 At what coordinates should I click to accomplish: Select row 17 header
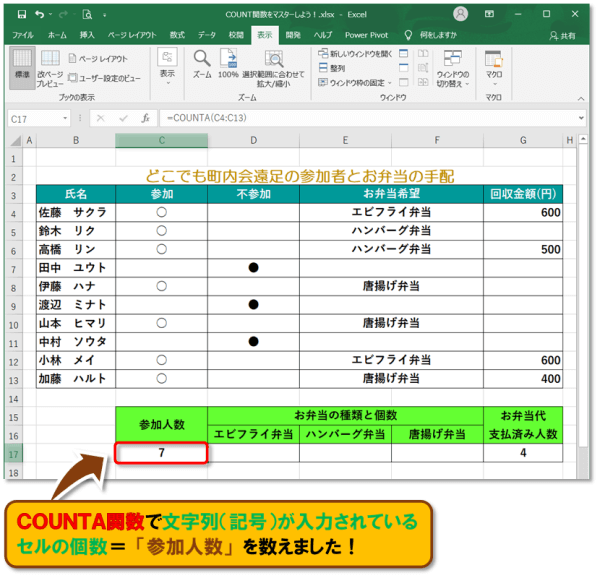click(x=14, y=454)
